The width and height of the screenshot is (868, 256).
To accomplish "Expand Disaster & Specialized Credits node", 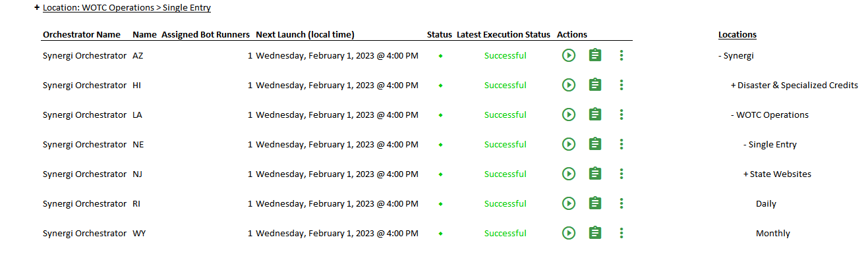I will click(x=734, y=85).
